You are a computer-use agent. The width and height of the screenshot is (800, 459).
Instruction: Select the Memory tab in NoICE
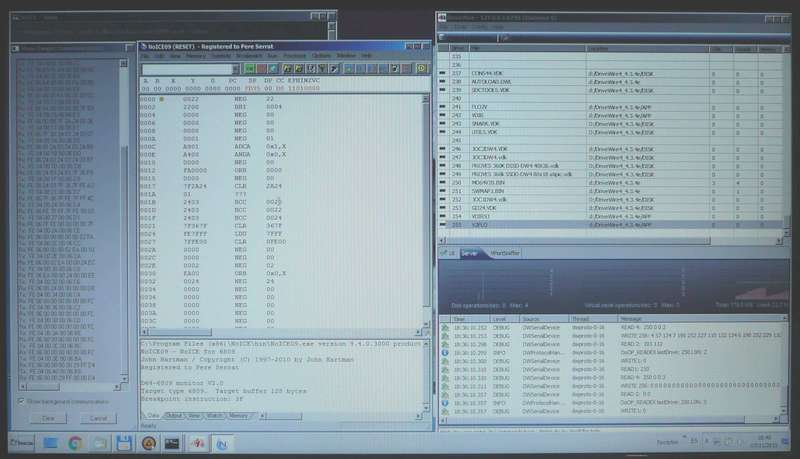tap(238, 415)
